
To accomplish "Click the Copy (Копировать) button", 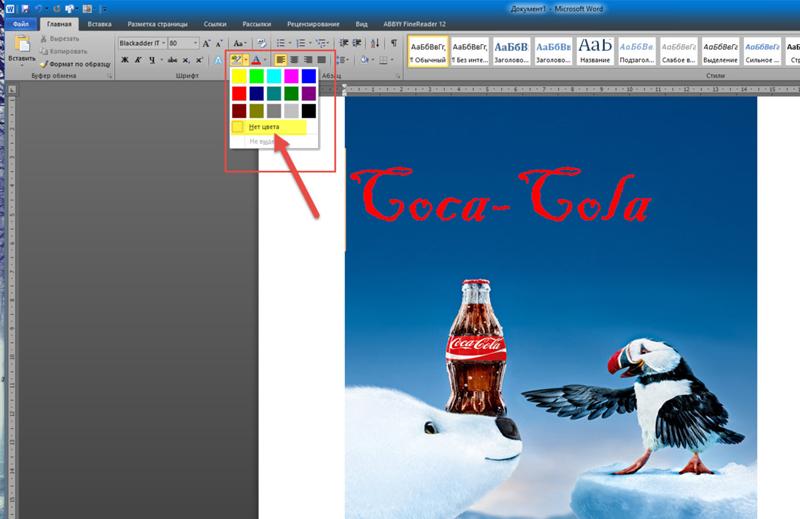I will 64,51.
